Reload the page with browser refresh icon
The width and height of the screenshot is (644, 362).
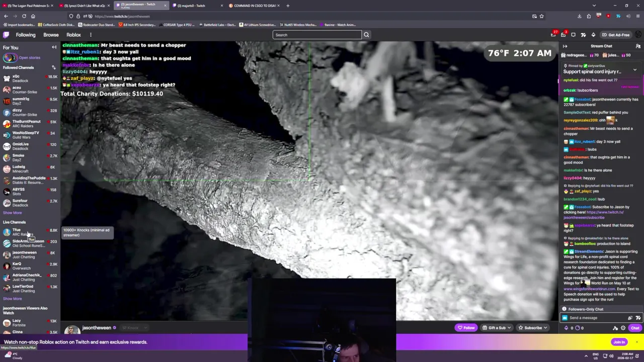pyautogui.click(x=24, y=16)
